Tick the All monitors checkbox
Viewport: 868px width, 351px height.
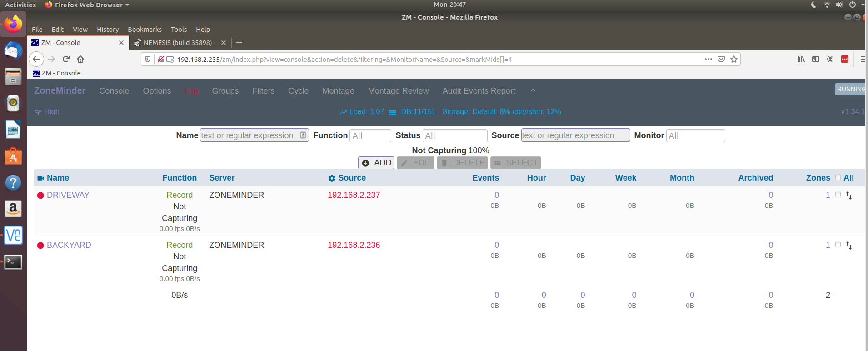point(838,178)
